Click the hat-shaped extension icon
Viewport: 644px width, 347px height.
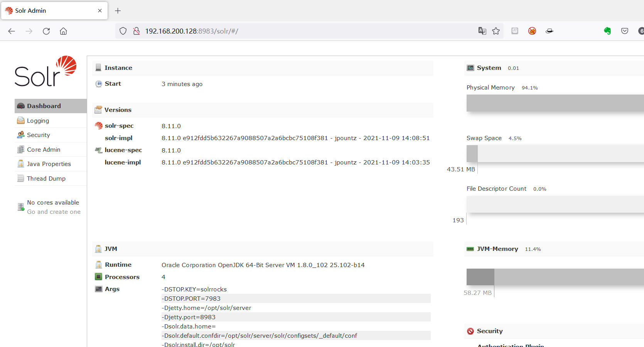tap(550, 31)
